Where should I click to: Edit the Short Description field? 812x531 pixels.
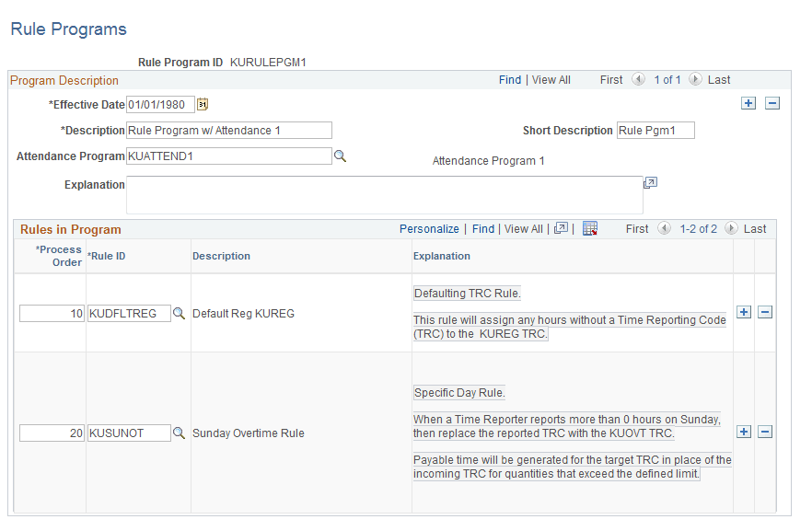pos(655,130)
